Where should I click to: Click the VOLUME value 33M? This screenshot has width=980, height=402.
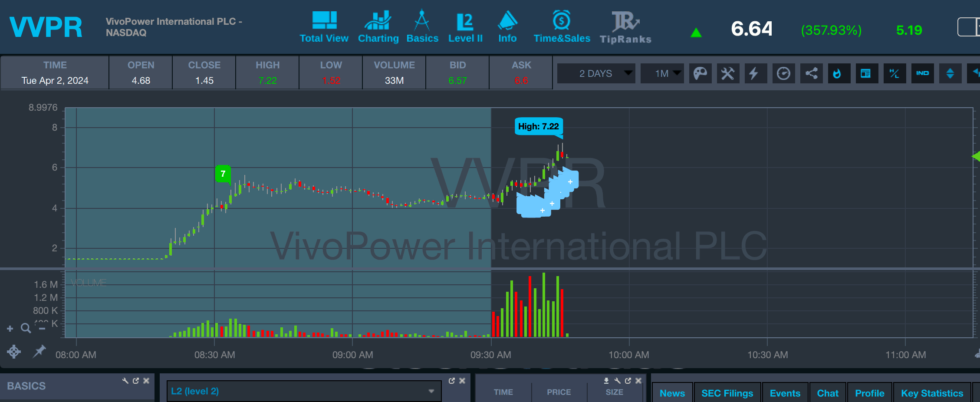tap(394, 80)
